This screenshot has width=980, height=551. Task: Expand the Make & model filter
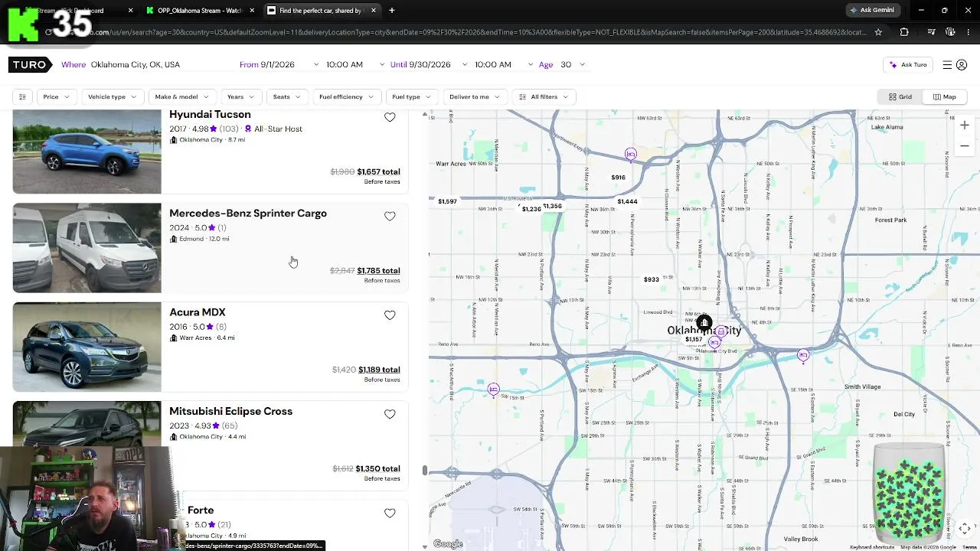click(182, 97)
